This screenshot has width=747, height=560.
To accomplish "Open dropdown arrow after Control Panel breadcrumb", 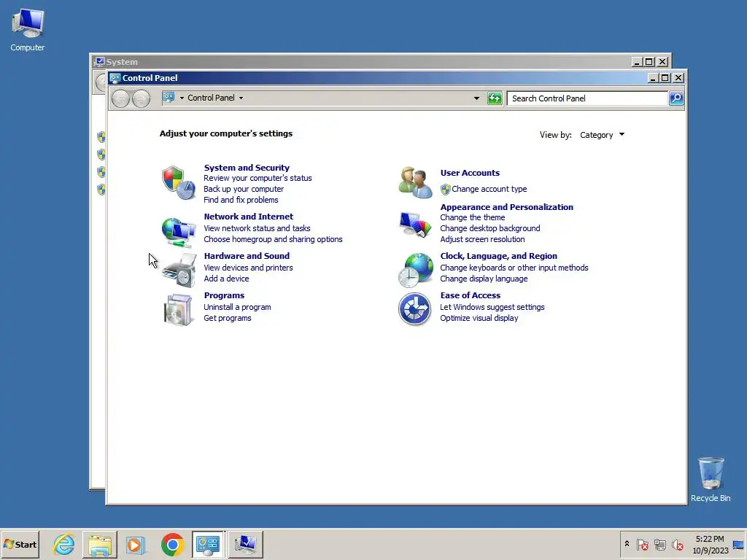I will (241, 98).
